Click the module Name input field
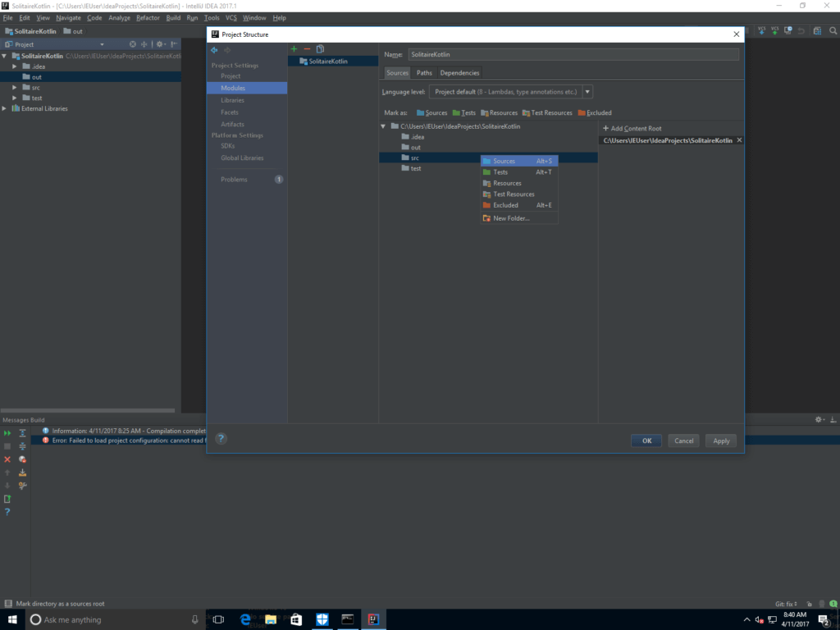 point(573,55)
